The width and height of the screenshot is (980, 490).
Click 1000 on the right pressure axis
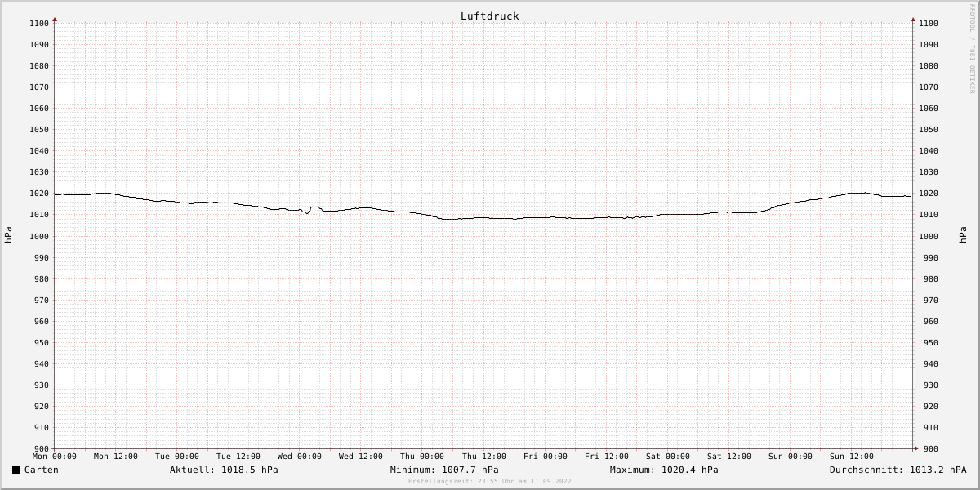(x=929, y=236)
